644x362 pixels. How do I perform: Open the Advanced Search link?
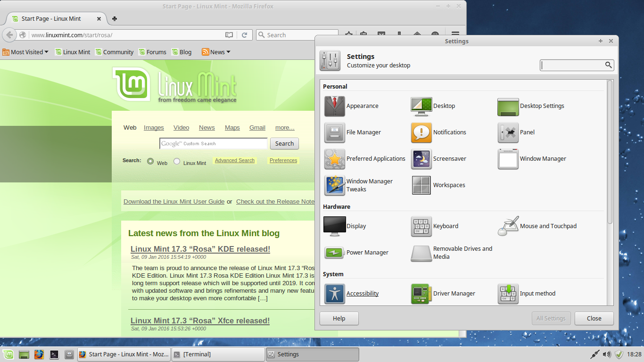pos(235,161)
